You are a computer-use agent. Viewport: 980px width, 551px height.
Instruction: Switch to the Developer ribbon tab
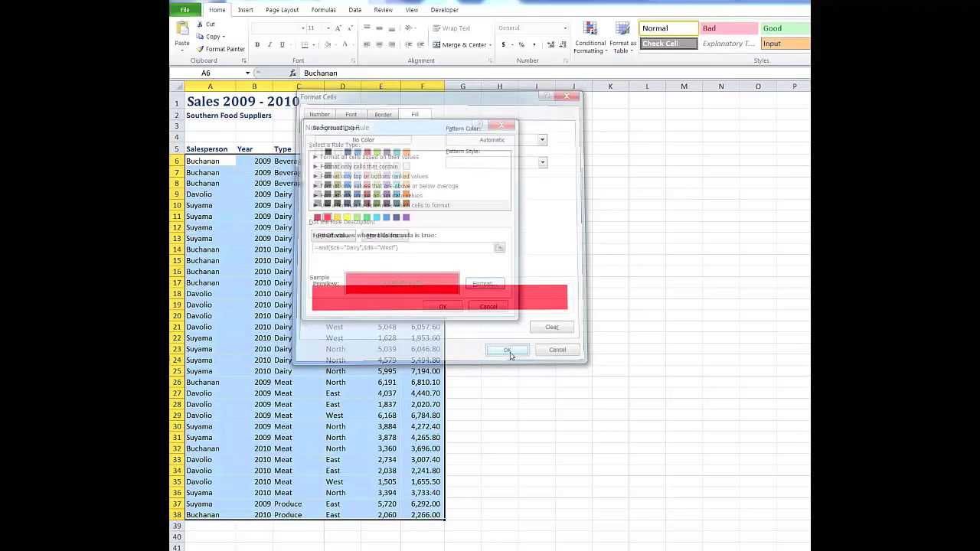444,10
